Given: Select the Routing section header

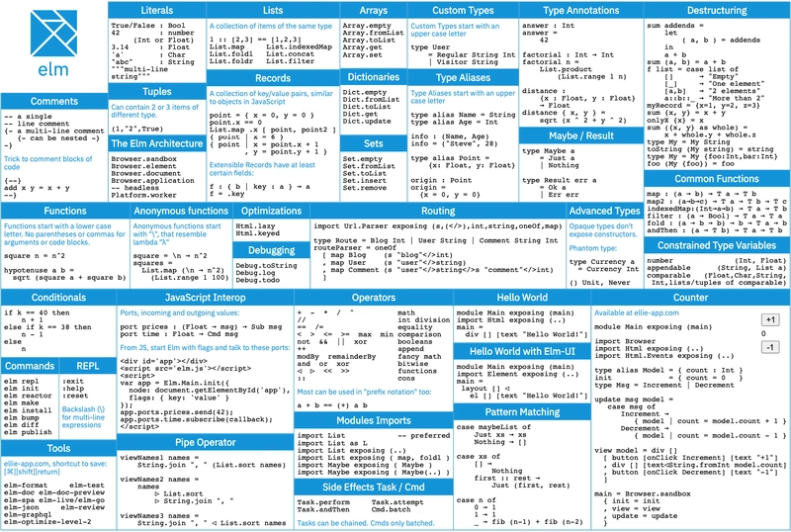Looking at the screenshot, I should tap(438, 211).
